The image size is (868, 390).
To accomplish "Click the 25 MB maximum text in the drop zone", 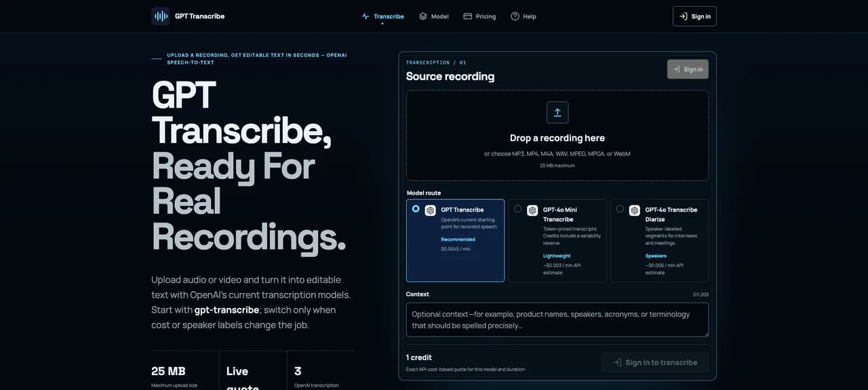I will pyautogui.click(x=557, y=165).
